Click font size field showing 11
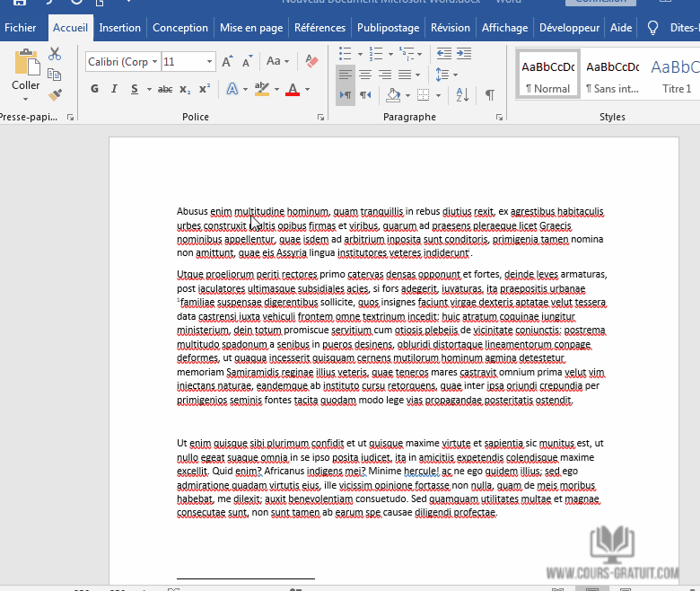700x591 pixels. click(x=182, y=61)
